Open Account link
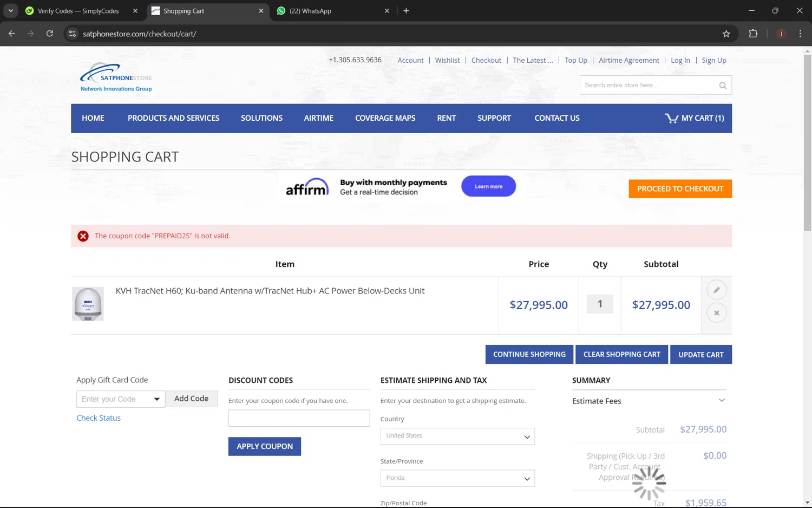The width and height of the screenshot is (812, 508). [410, 61]
